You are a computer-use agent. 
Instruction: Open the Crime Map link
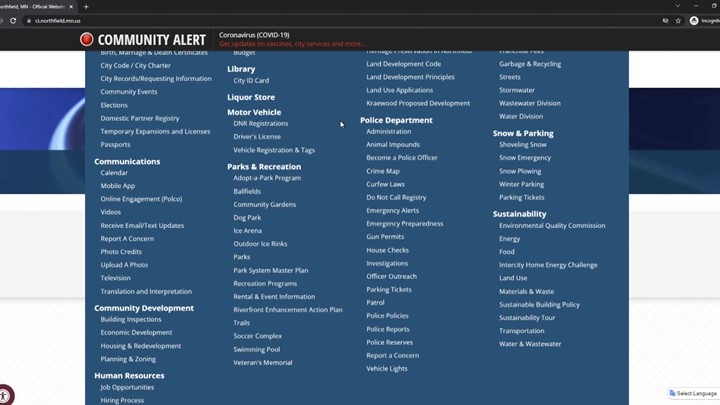point(383,171)
